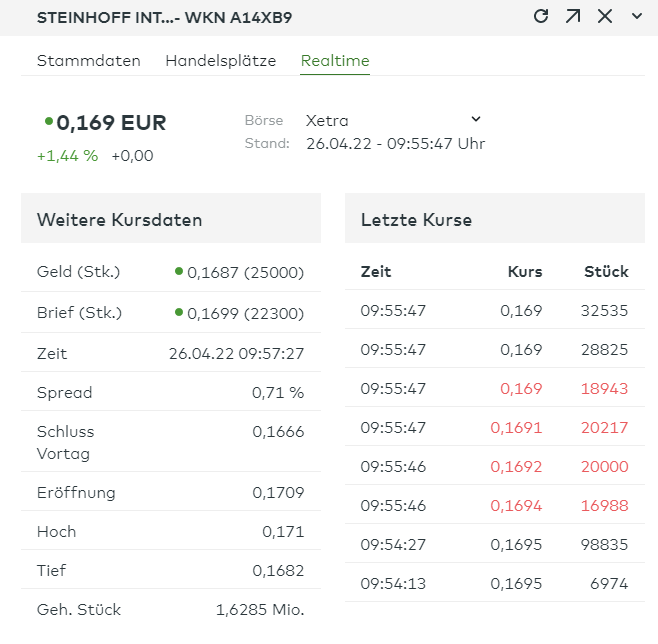
Task: Click the Geh. Stück value 1,6285 Mio.
Action: [x=260, y=609]
